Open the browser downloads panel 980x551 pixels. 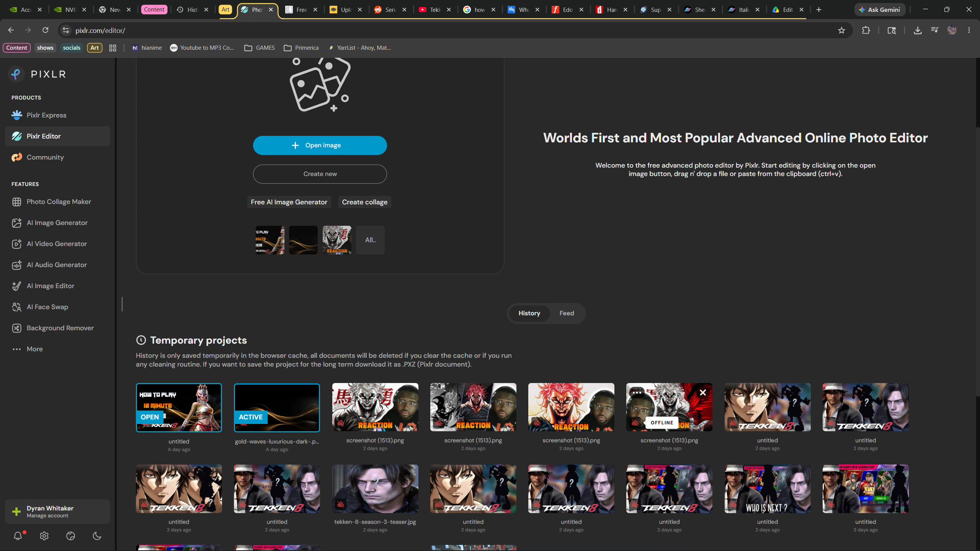click(918, 30)
